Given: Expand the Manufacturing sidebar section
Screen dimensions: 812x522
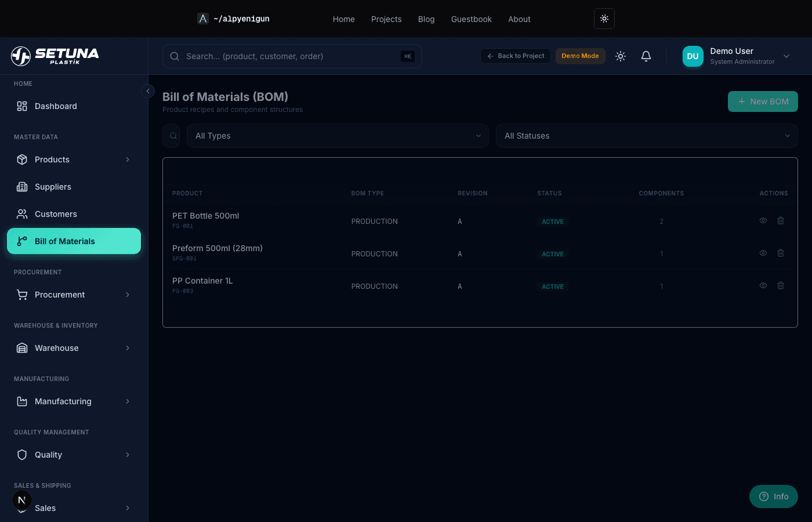Looking at the screenshot, I should coord(63,401).
